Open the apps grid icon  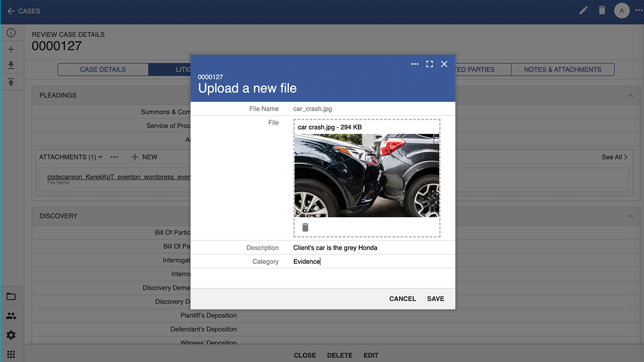click(11, 354)
